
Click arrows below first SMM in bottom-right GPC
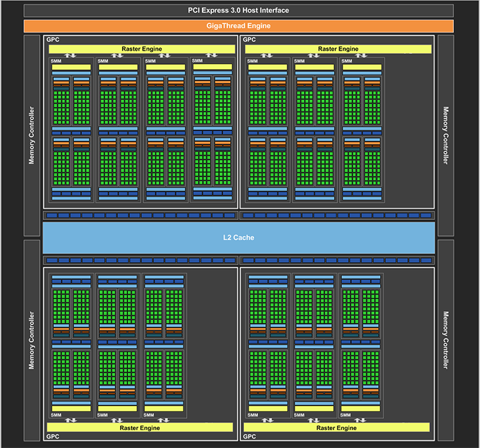point(267,420)
